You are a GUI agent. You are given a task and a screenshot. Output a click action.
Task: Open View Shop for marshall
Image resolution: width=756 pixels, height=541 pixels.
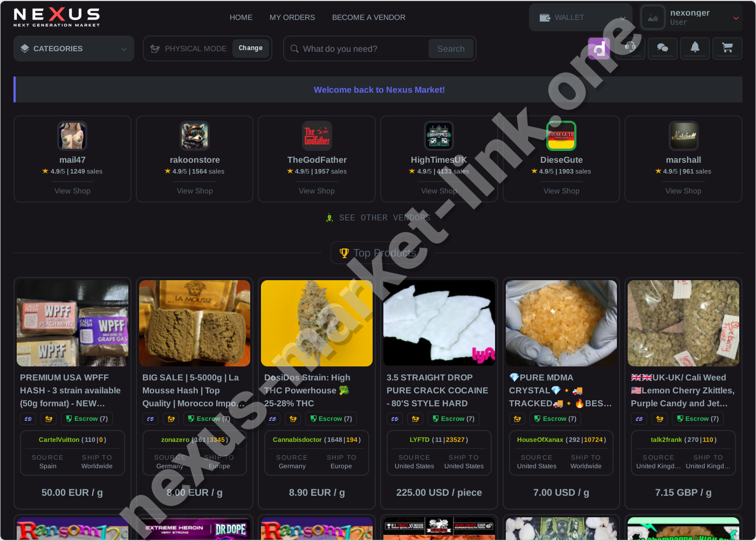click(684, 191)
